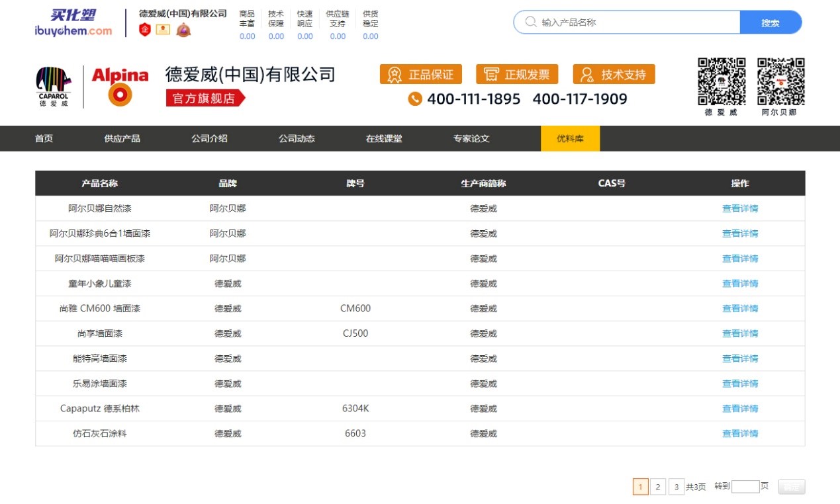Open the 供应产品 menu item
The width and height of the screenshot is (840, 504).
click(122, 139)
